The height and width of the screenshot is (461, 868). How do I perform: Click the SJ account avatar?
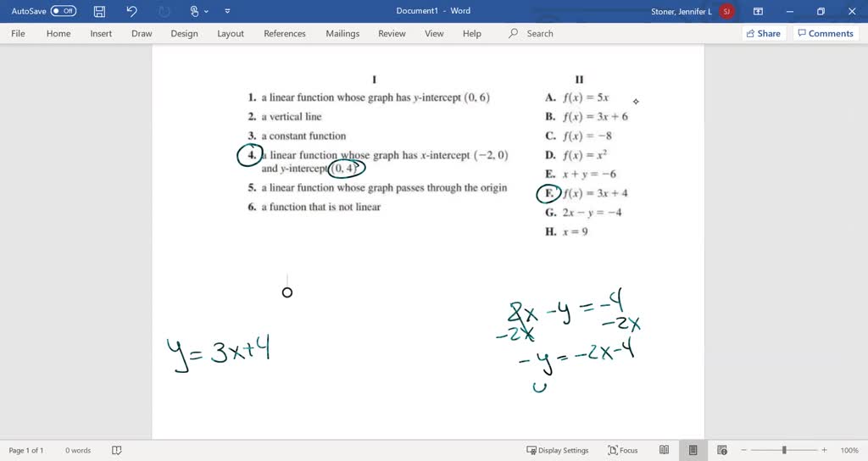point(726,11)
